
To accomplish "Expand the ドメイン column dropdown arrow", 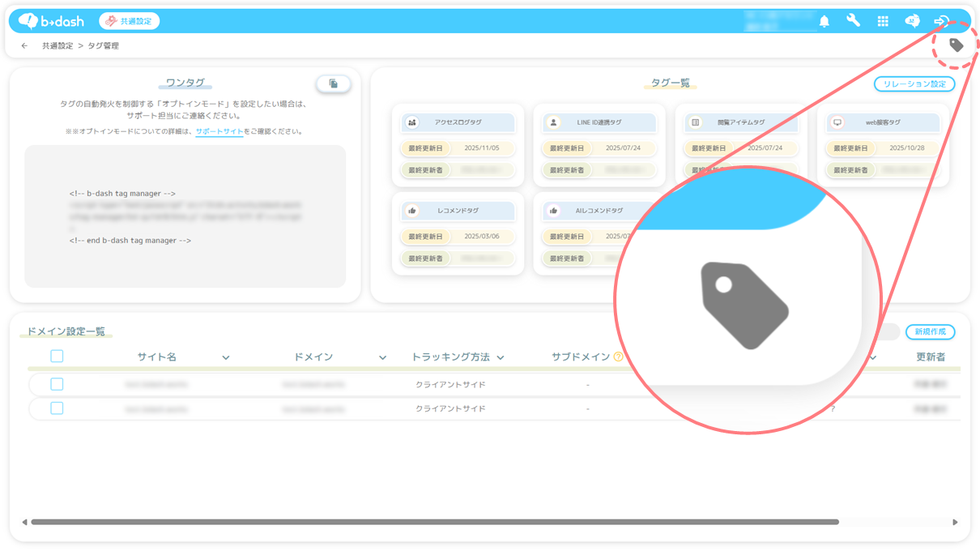I will tap(382, 357).
